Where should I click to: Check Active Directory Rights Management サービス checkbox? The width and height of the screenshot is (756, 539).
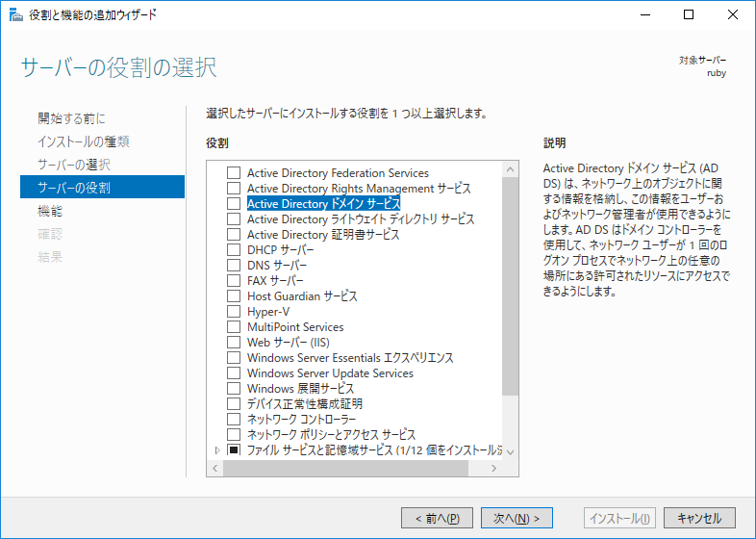pos(234,189)
